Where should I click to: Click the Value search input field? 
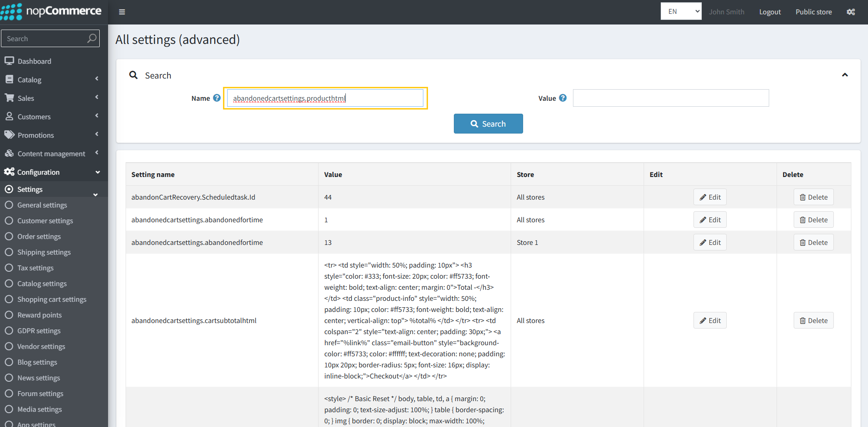[670, 98]
